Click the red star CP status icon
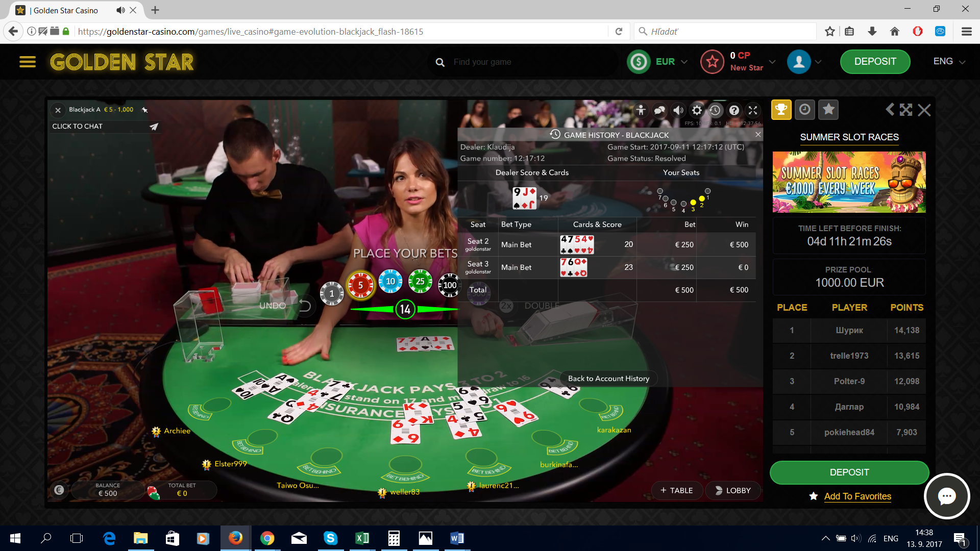Viewport: 980px width, 551px height. tap(713, 62)
